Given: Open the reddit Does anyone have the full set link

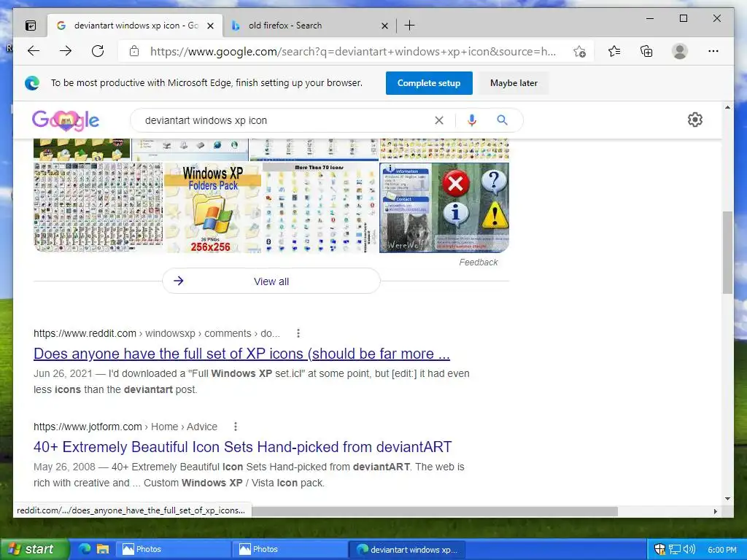Looking at the screenshot, I should 241,354.
